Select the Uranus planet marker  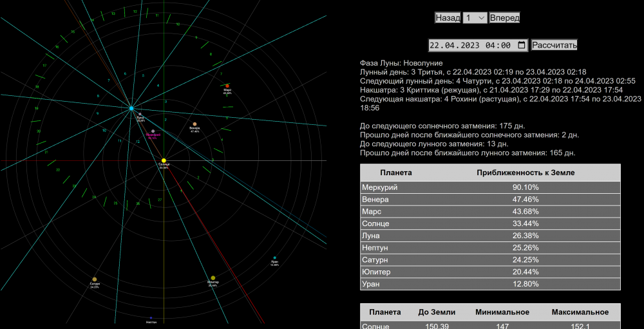[x=275, y=258]
